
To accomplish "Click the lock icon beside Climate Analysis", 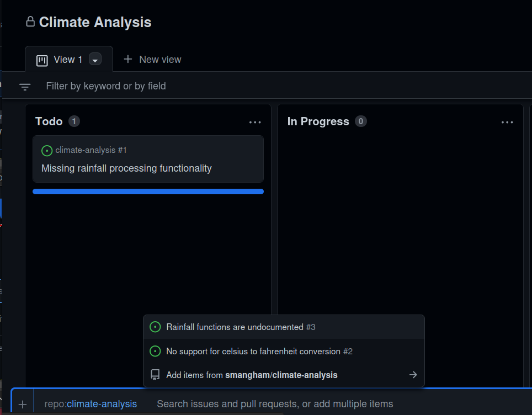I will [29, 22].
